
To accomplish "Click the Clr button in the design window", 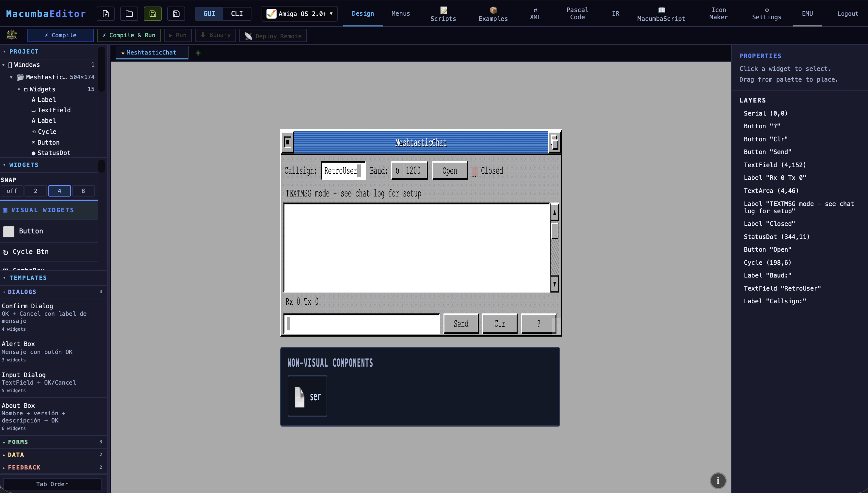I will [x=500, y=324].
